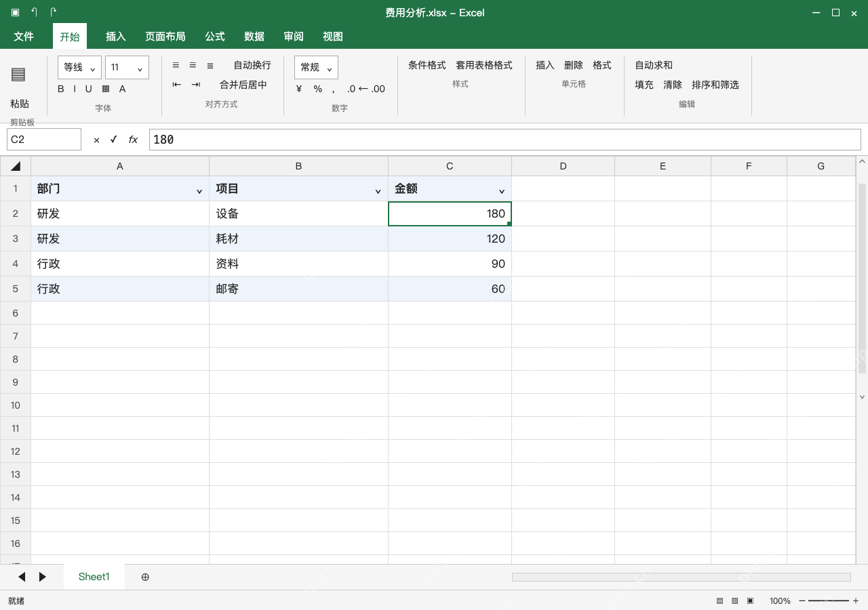Underline text with the U button

(88, 89)
